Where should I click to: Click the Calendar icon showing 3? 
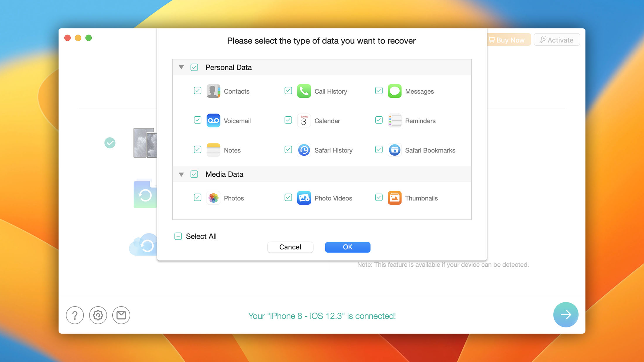click(x=304, y=121)
